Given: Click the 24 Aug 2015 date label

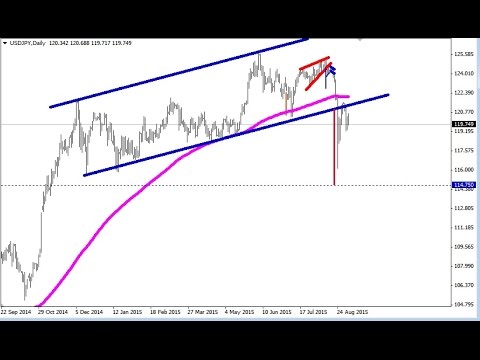Looking at the screenshot, I should (x=352, y=312).
